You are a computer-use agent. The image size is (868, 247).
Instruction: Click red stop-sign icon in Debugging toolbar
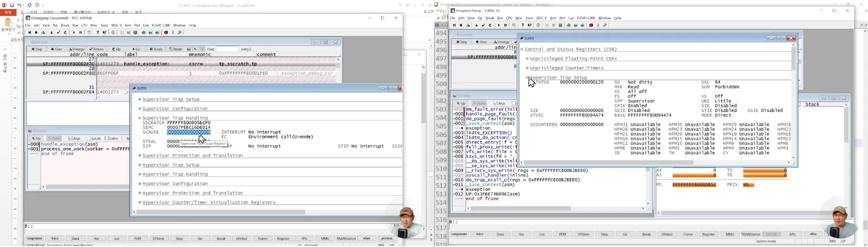tap(166, 33)
